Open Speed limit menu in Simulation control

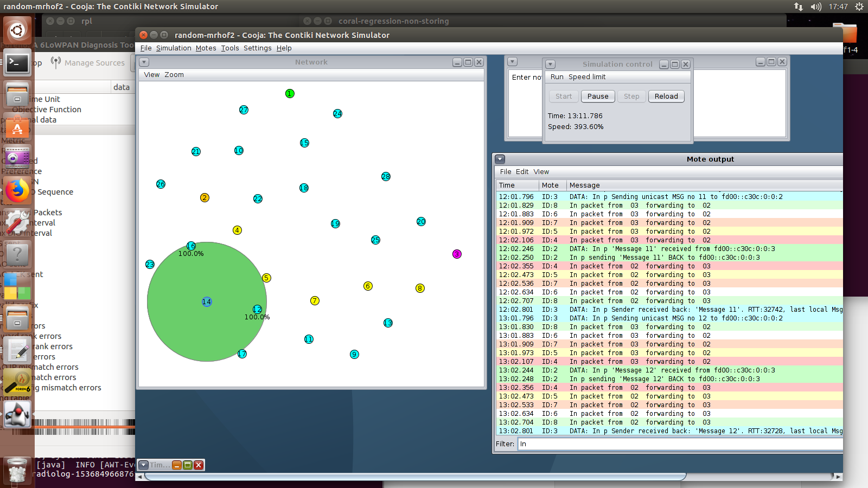(587, 77)
